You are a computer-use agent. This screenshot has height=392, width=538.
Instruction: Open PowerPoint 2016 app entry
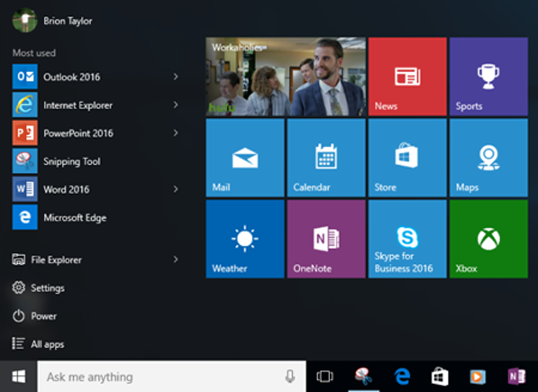(96, 133)
